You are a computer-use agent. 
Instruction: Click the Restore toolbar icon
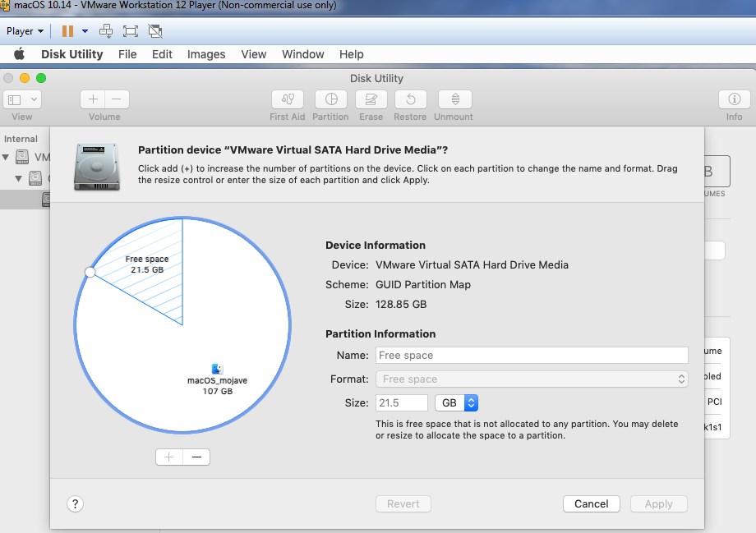410,99
